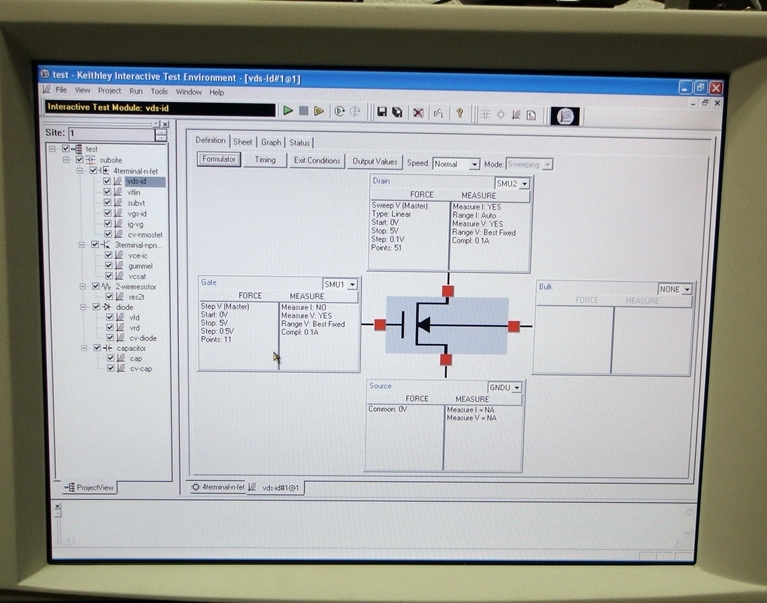Image resolution: width=767 pixels, height=603 pixels.
Task: Click the diode device icon in tree
Action: tap(107, 307)
